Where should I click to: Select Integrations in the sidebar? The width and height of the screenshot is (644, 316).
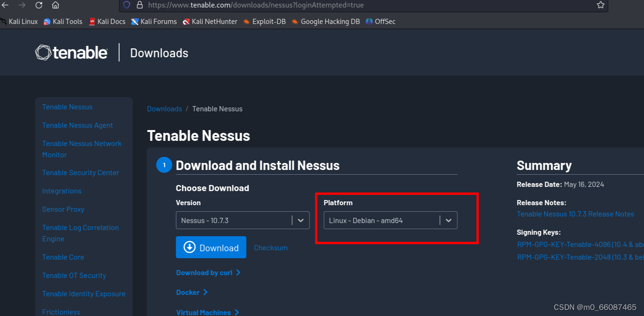[x=61, y=191]
